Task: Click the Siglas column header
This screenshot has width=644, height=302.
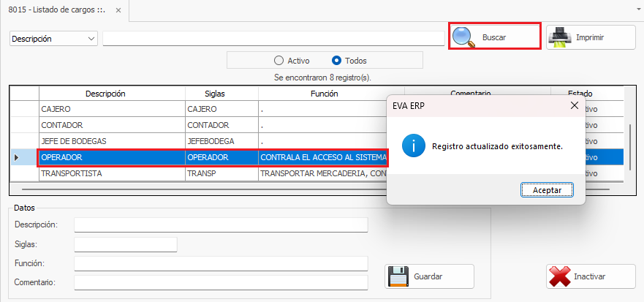Action: pos(215,94)
